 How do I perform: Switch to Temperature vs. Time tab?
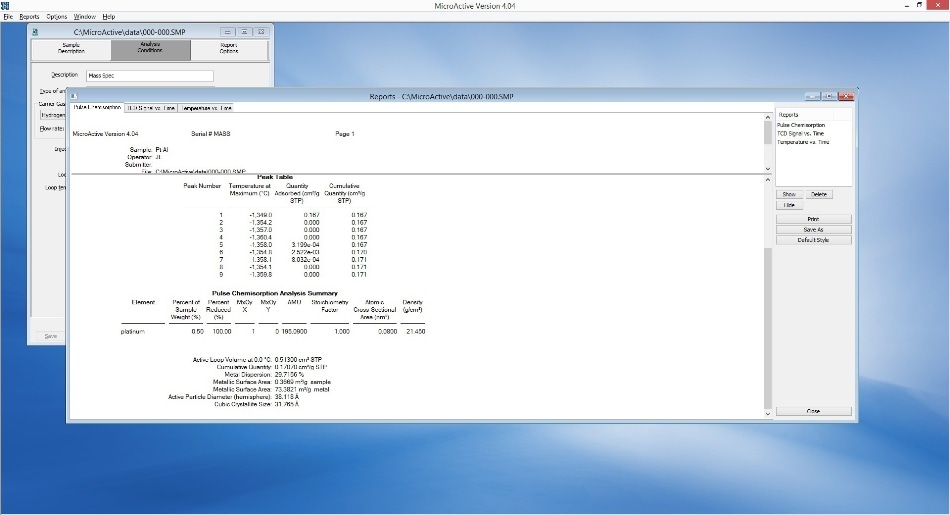tap(207, 108)
